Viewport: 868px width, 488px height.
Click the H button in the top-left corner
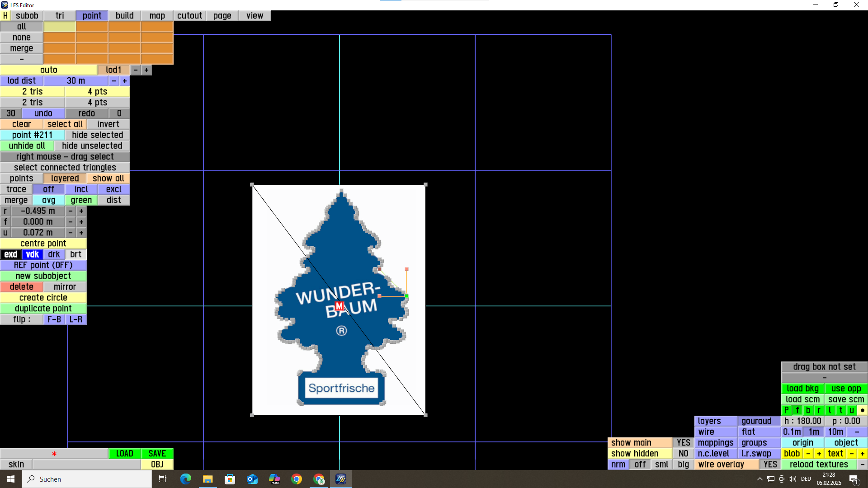tap(5, 15)
